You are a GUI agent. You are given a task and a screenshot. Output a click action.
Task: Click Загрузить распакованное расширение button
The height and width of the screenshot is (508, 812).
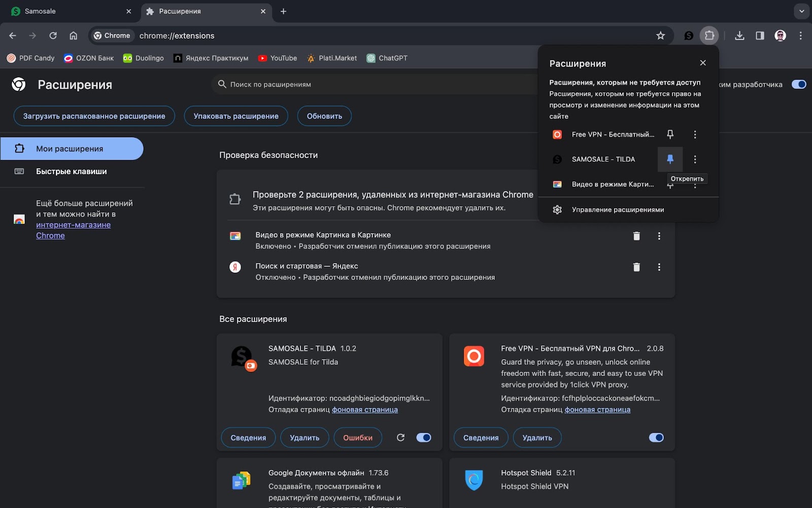click(x=94, y=116)
